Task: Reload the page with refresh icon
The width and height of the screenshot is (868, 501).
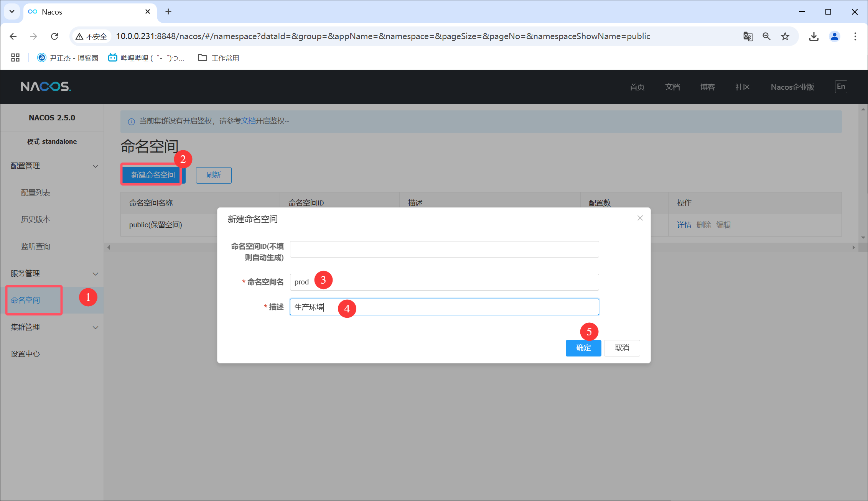Action: (x=54, y=36)
